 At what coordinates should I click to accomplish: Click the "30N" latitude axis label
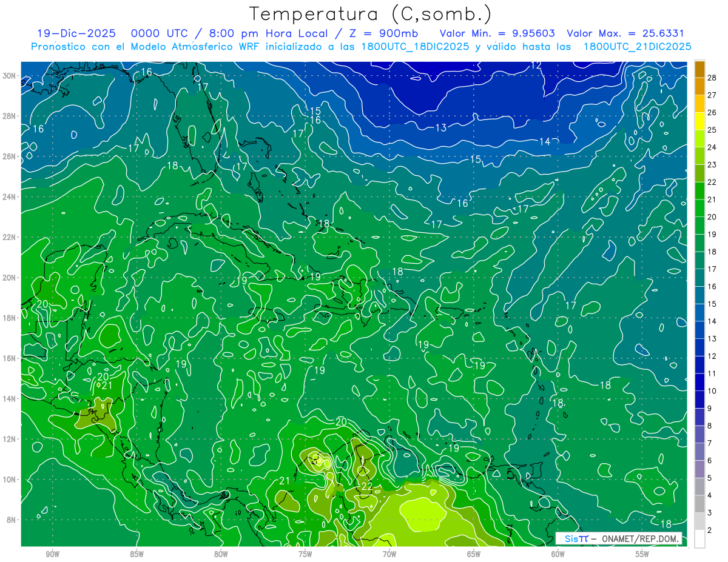[x=10, y=76]
